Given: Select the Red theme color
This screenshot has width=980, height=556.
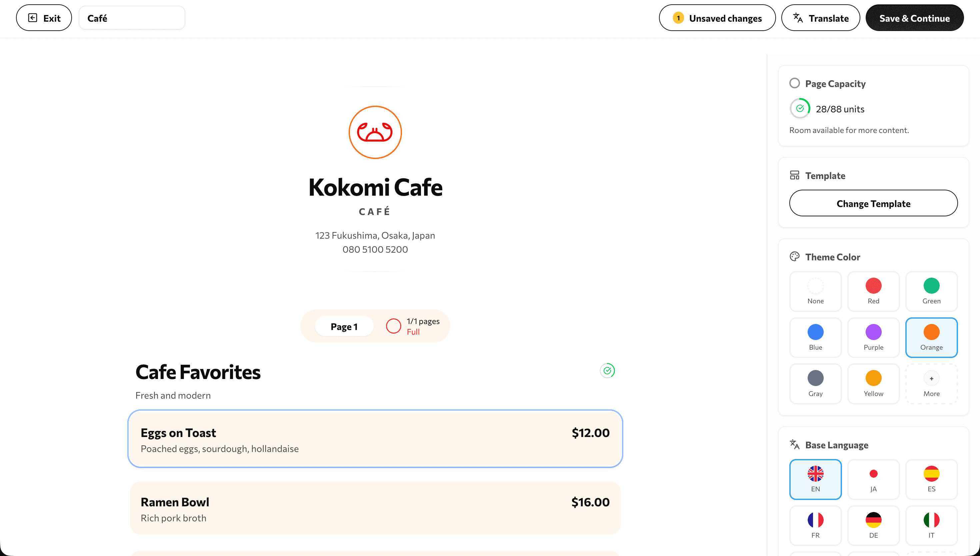Looking at the screenshot, I should (873, 291).
